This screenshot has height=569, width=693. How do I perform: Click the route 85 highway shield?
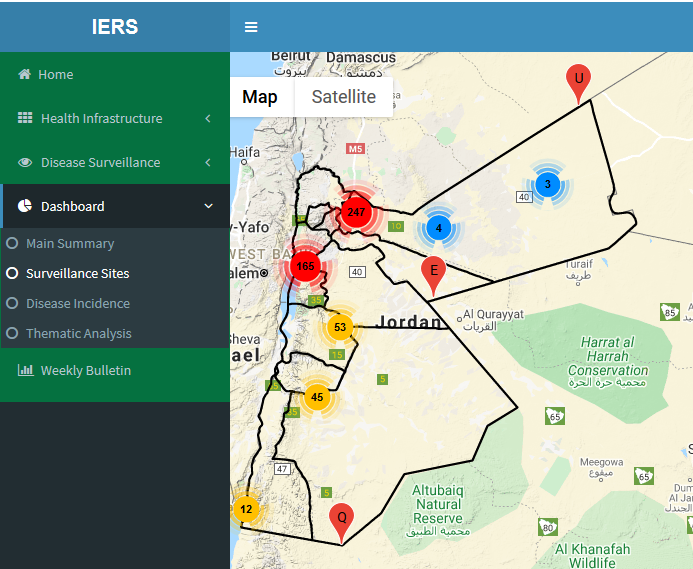pos(670,312)
